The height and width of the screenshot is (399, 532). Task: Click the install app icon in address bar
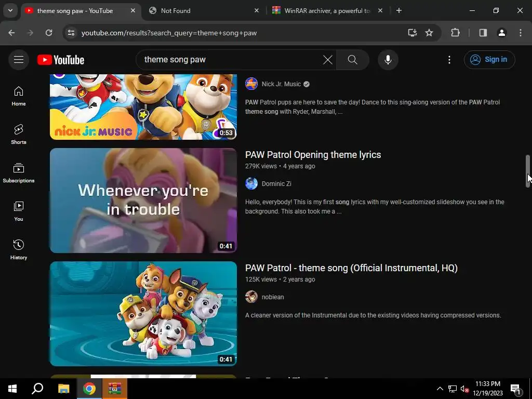point(412,33)
